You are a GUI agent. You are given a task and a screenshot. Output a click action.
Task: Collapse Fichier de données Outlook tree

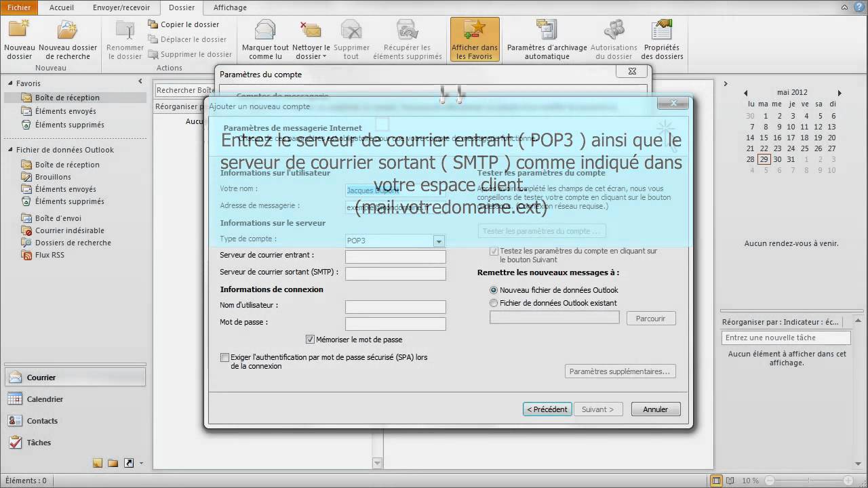click(11, 150)
